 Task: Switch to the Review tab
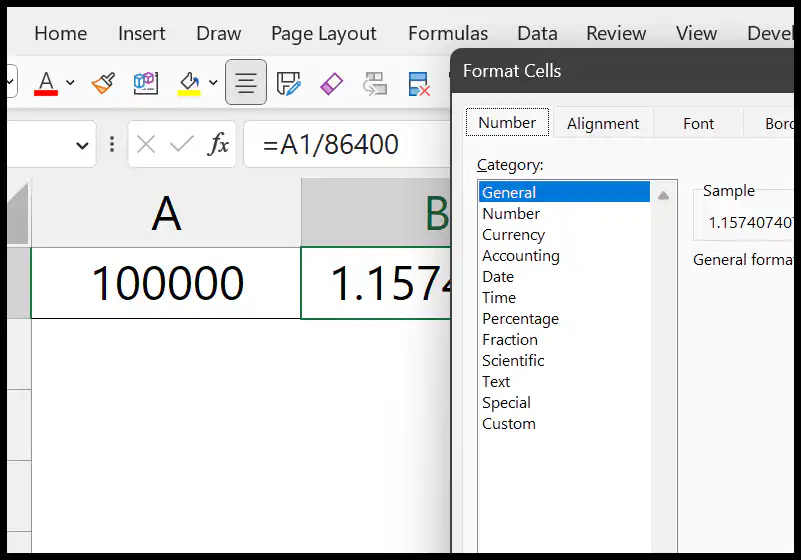(616, 34)
